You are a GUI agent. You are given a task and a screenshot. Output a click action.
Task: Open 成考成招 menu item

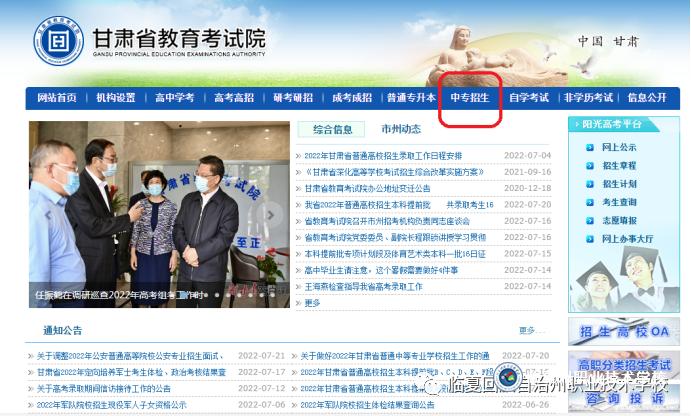click(352, 97)
